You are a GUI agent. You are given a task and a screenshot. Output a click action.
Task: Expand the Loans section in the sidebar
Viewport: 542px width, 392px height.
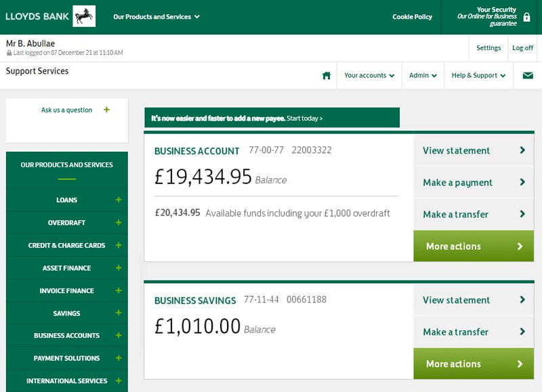120,200
